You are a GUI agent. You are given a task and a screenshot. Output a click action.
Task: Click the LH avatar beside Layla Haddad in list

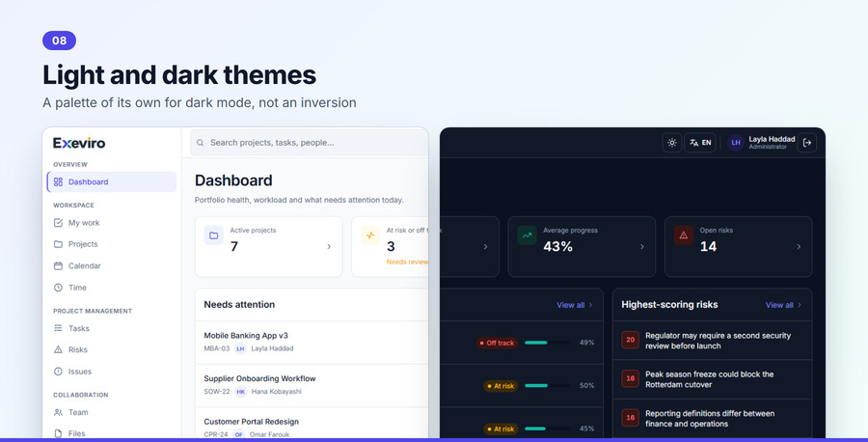coord(240,348)
